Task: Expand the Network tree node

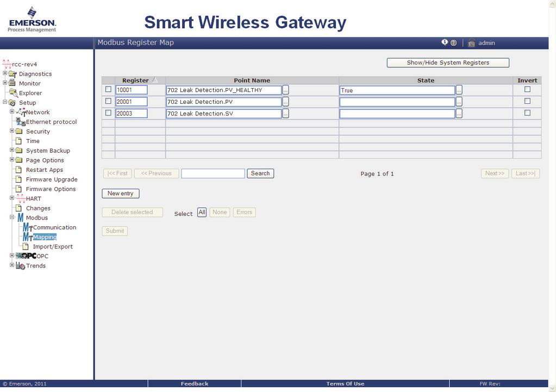Action: [12, 111]
